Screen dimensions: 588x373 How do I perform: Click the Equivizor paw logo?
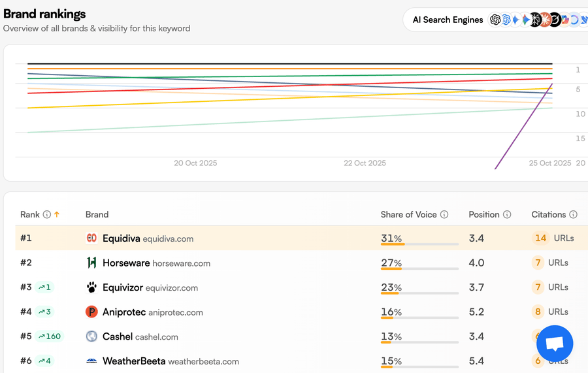point(91,287)
